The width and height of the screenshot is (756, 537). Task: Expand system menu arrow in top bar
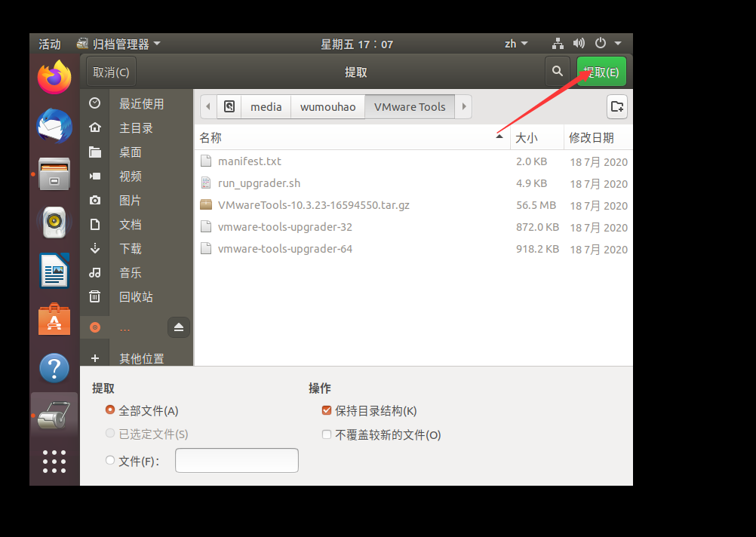(618, 44)
